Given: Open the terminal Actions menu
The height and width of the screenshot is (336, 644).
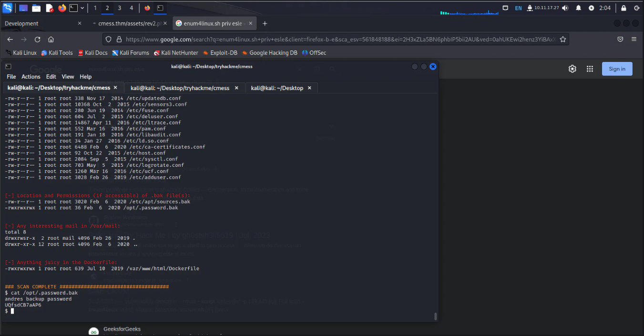Looking at the screenshot, I should click(31, 77).
